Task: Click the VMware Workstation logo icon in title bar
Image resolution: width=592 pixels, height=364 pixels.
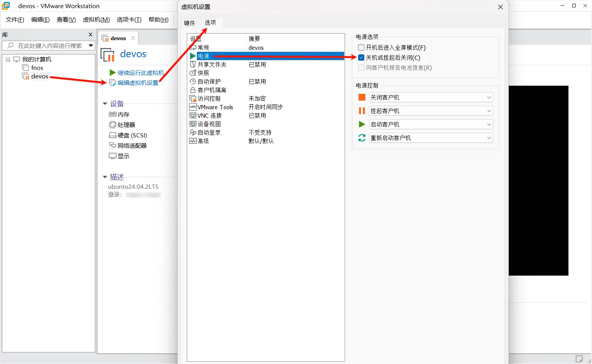Action: pyautogui.click(x=6, y=6)
